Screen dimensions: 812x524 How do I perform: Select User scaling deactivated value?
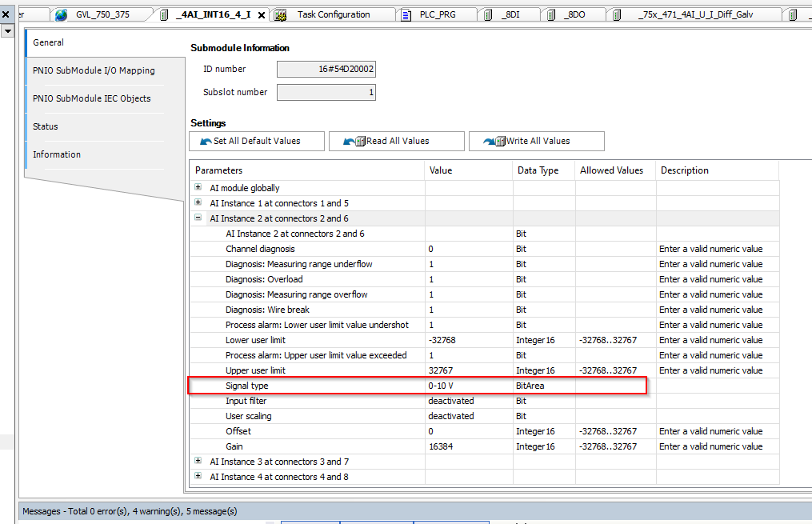coord(469,416)
